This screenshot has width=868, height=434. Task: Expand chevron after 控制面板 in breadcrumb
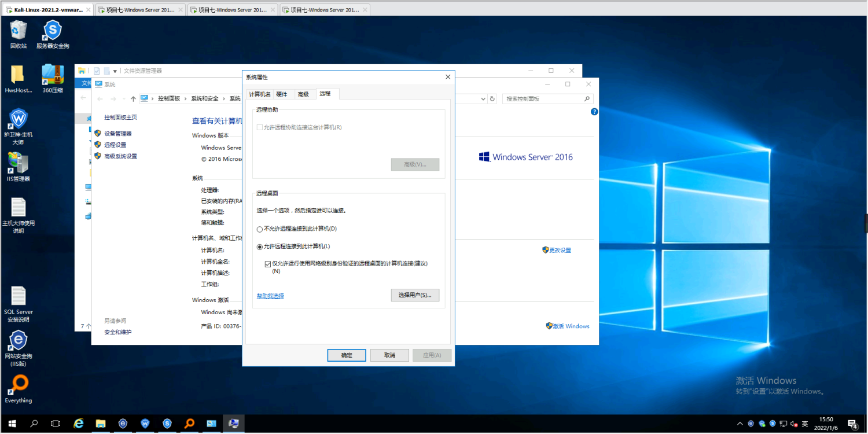coord(185,99)
